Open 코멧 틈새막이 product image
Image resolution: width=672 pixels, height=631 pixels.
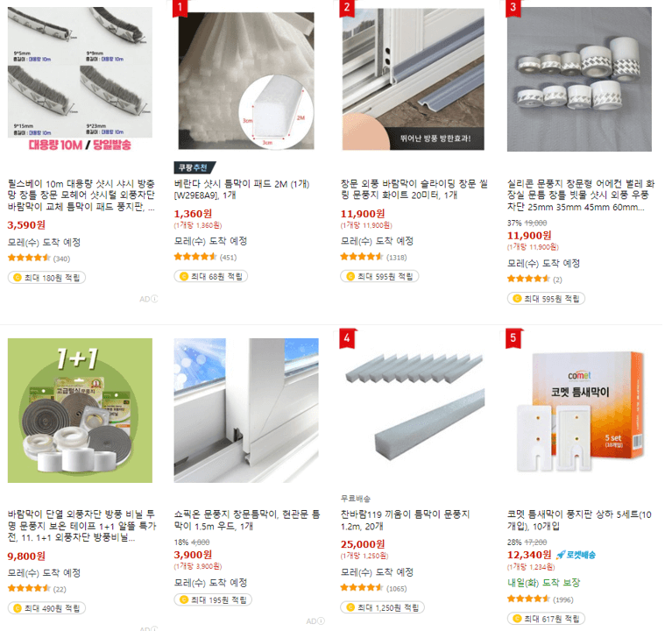579,410
